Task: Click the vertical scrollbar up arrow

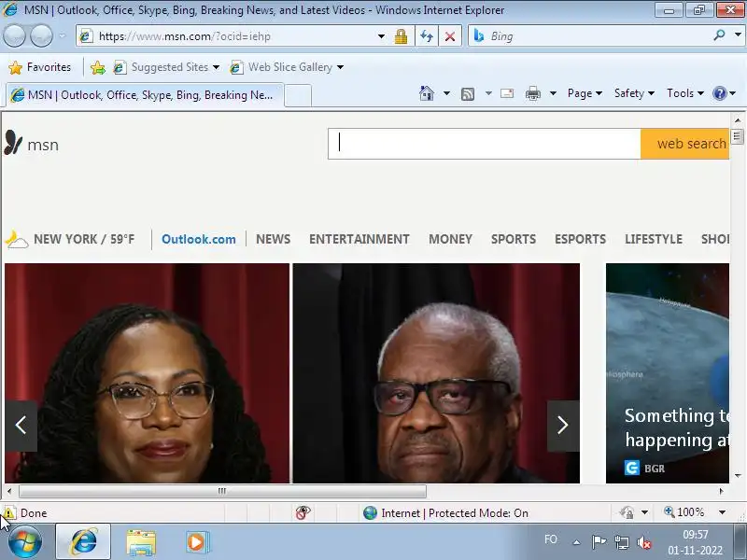Action: click(x=738, y=120)
